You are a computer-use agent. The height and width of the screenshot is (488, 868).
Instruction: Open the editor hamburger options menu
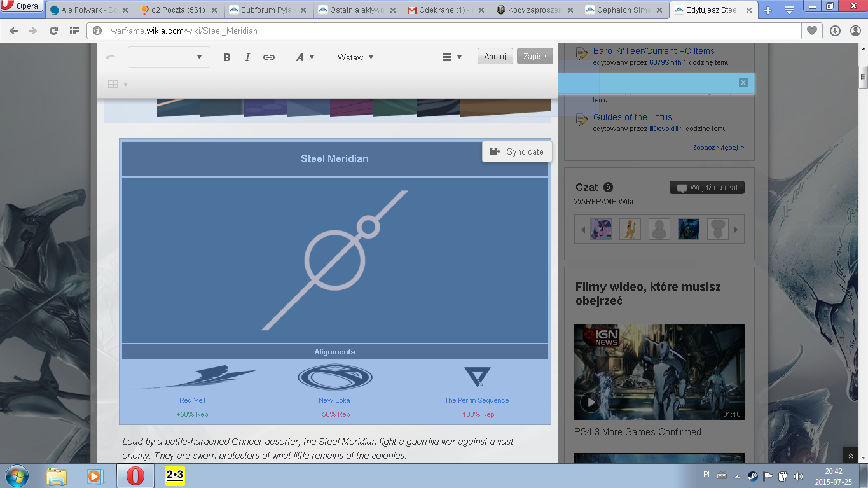pos(451,57)
